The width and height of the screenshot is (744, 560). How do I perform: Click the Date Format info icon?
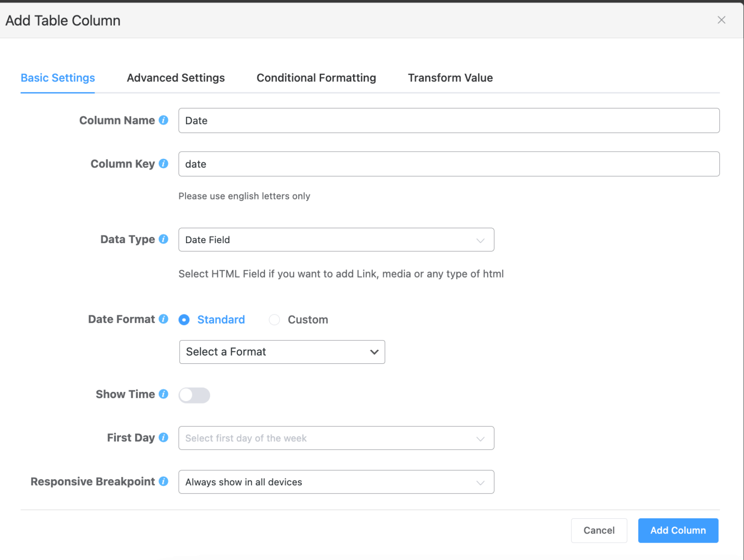163,319
